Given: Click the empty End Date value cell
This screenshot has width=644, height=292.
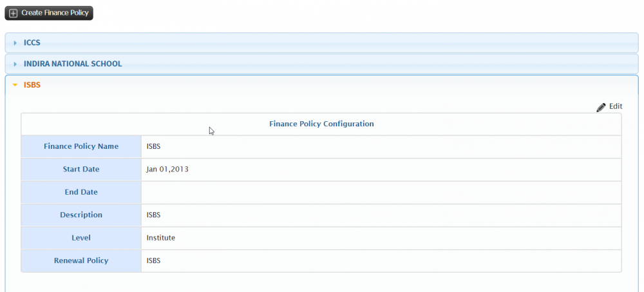Looking at the screenshot, I should point(381,193).
